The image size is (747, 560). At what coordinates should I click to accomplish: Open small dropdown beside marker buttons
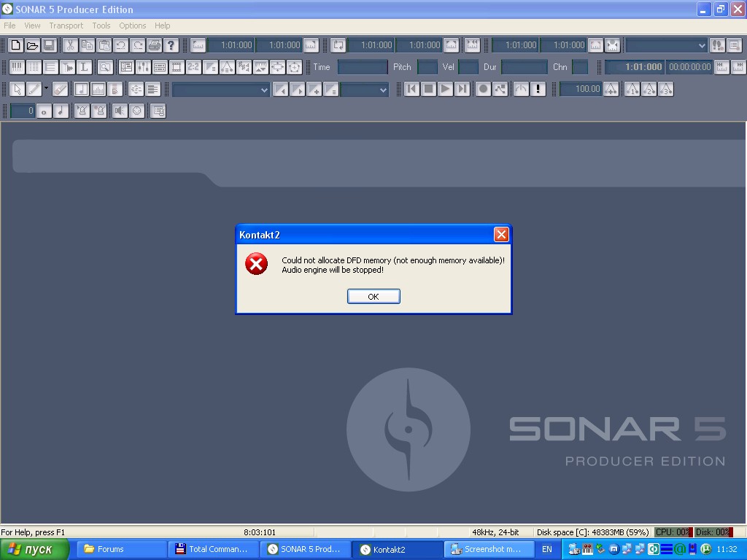tap(365, 90)
